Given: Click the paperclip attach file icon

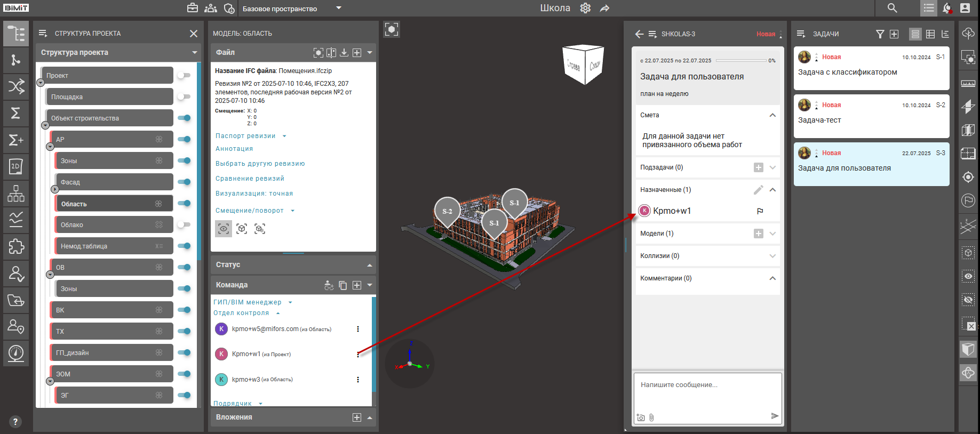Looking at the screenshot, I should 651,417.
